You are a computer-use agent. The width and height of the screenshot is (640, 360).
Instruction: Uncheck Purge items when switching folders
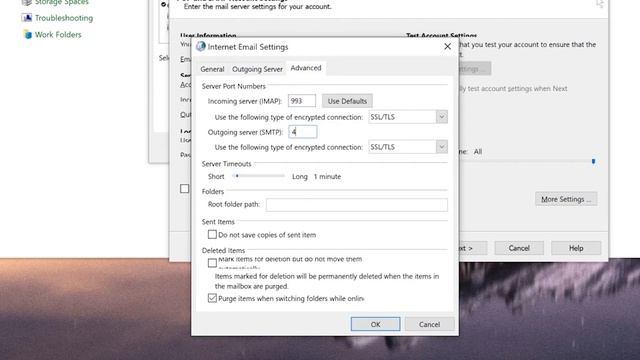point(212,298)
